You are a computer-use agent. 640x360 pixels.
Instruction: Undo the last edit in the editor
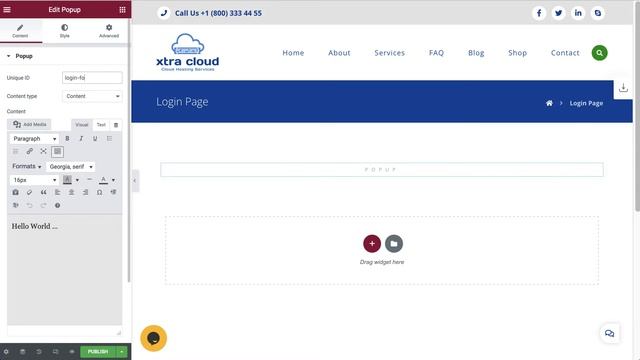(x=29, y=205)
